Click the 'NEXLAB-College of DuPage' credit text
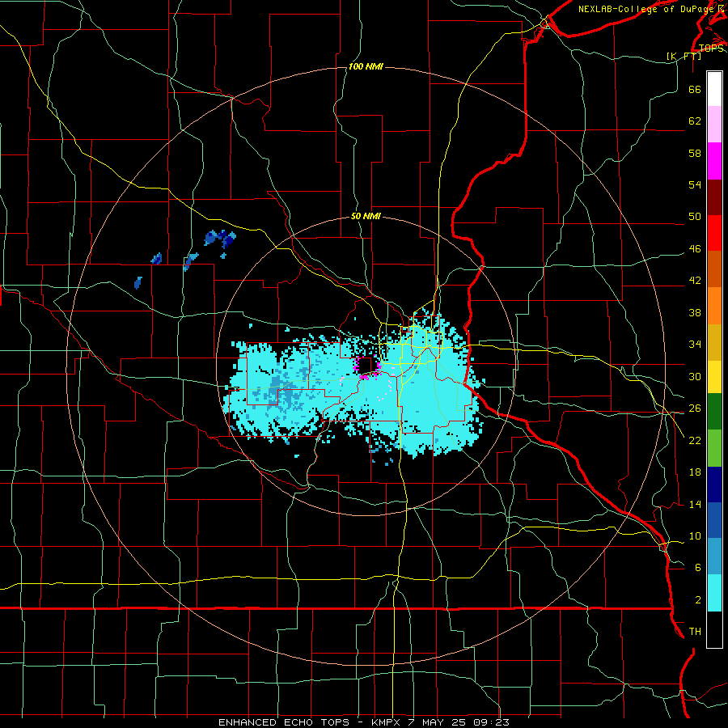The height and width of the screenshot is (728, 728). (647, 9)
